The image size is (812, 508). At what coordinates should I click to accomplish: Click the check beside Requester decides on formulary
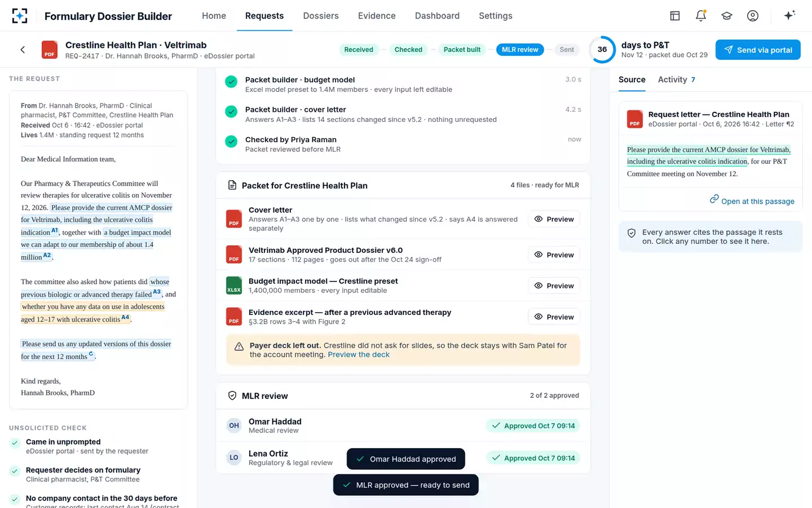tap(15, 471)
